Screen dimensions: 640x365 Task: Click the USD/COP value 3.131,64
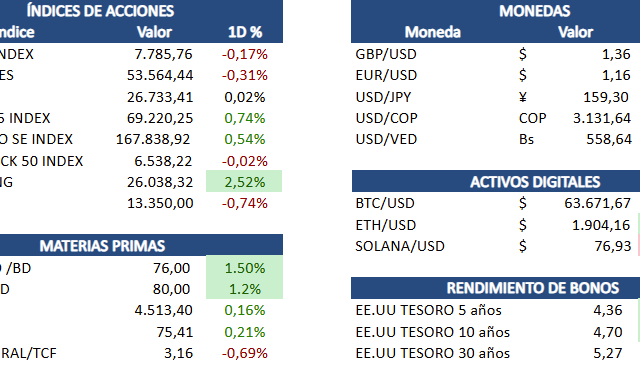(x=602, y=118)
